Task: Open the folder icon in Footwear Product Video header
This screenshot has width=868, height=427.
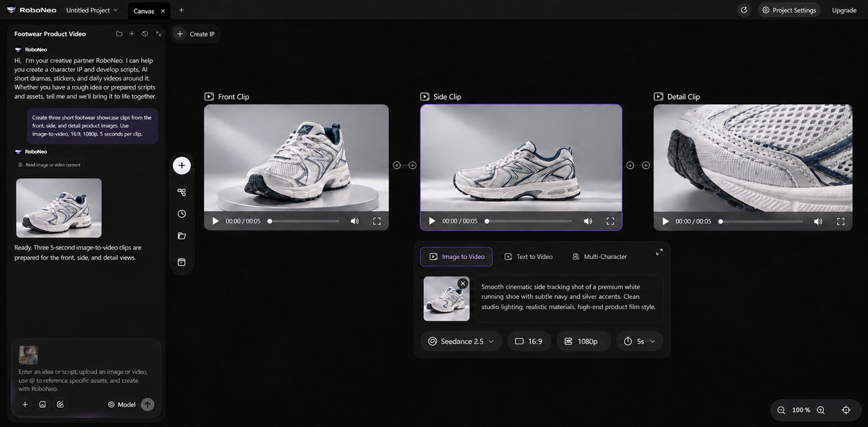Action: (119, 34)
